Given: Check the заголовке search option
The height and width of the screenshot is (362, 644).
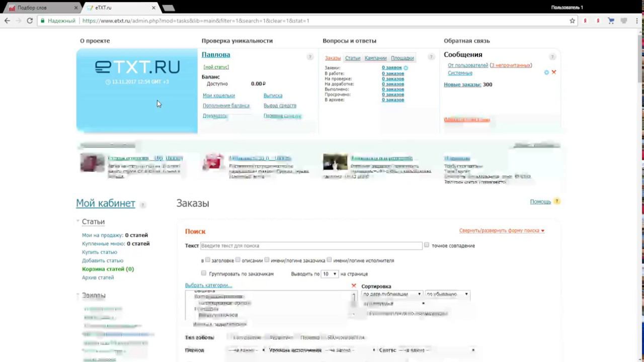Looking at the screenshot, I should point(207,260).
